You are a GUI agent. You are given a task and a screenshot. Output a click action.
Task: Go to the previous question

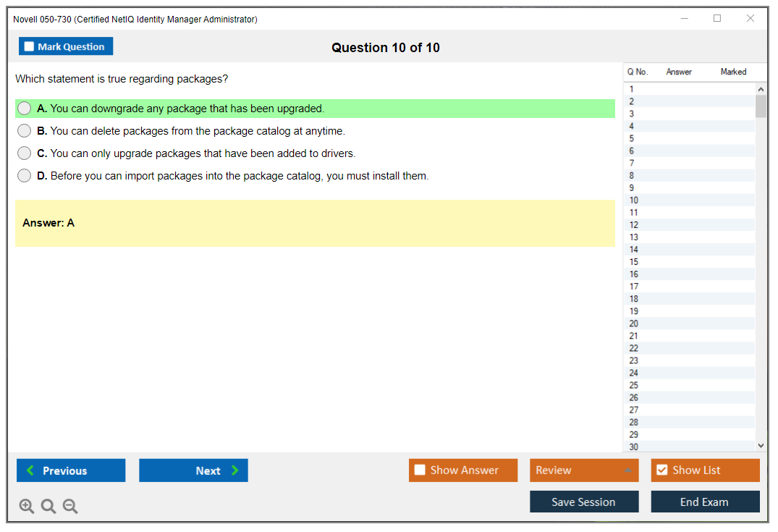tap(71, 470)
